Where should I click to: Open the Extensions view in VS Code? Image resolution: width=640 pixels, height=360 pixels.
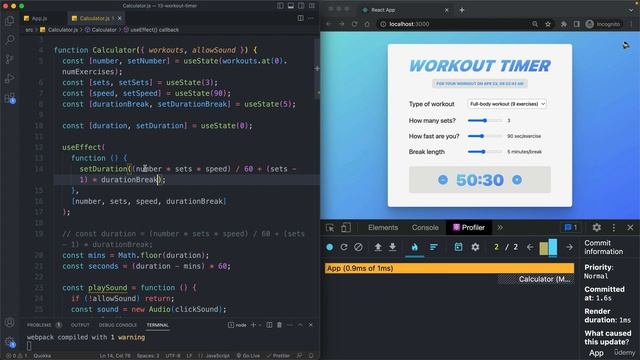tap(9, 98)
